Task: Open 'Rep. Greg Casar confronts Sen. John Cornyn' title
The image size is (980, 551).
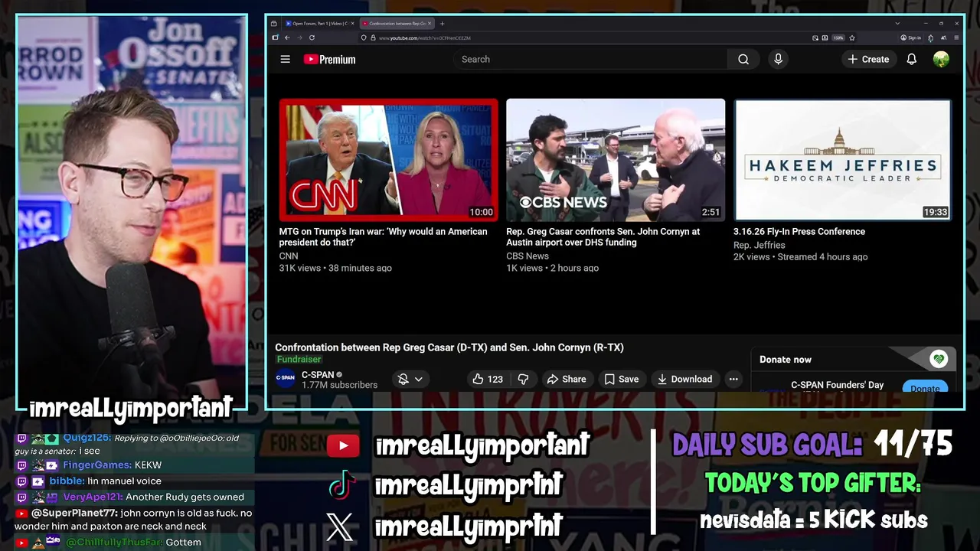Action: [x=603, y=236]
